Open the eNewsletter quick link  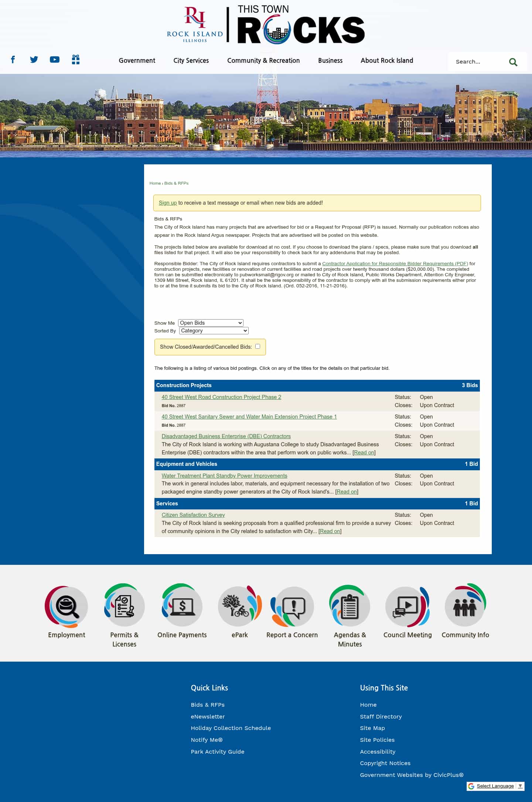(208, 717)
